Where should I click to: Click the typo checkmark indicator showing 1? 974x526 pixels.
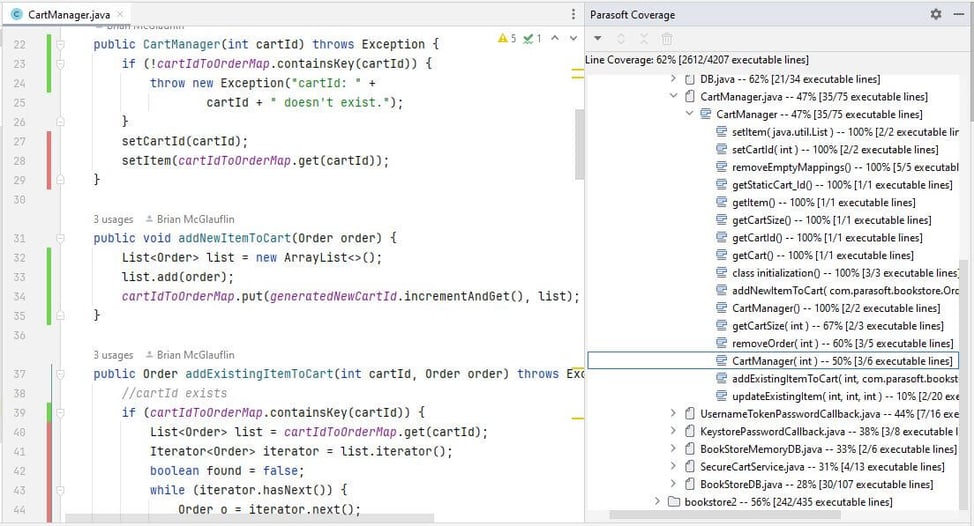(x=532, y=39)
